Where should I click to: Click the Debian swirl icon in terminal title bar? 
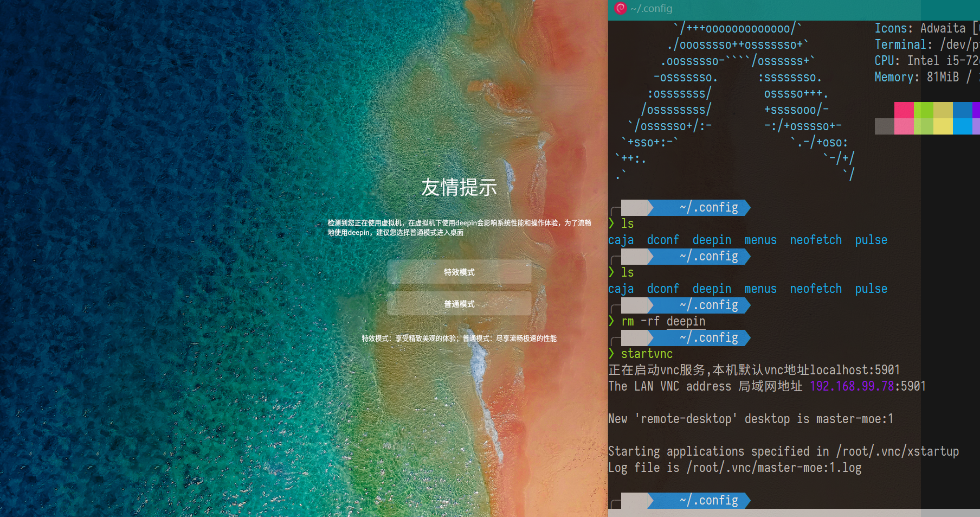(x=621, y=8)
